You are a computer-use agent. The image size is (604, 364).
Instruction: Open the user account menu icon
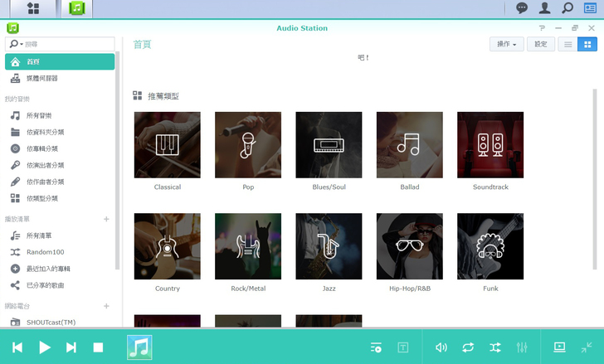(x=544, y=8)
